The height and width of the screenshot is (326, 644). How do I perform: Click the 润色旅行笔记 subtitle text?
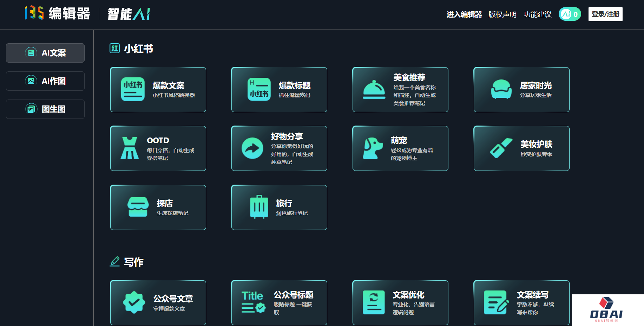pyautogui.click(x=292, y=213)
